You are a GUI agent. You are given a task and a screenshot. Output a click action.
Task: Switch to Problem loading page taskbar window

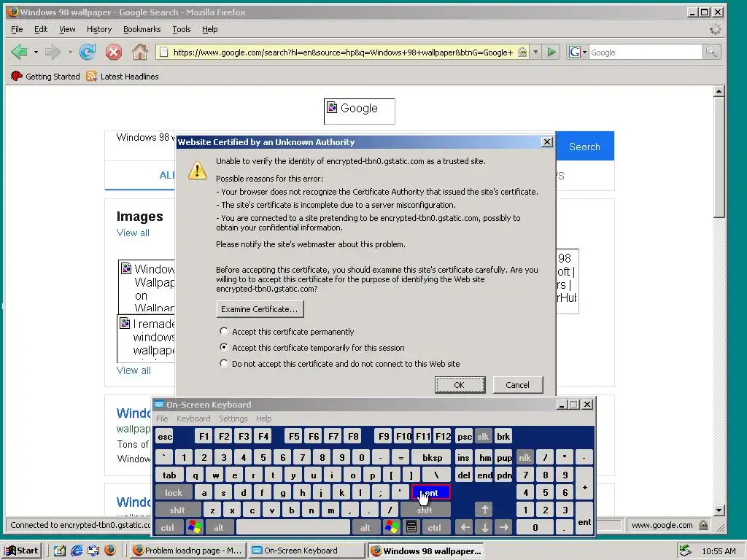(x=187, y=551)
